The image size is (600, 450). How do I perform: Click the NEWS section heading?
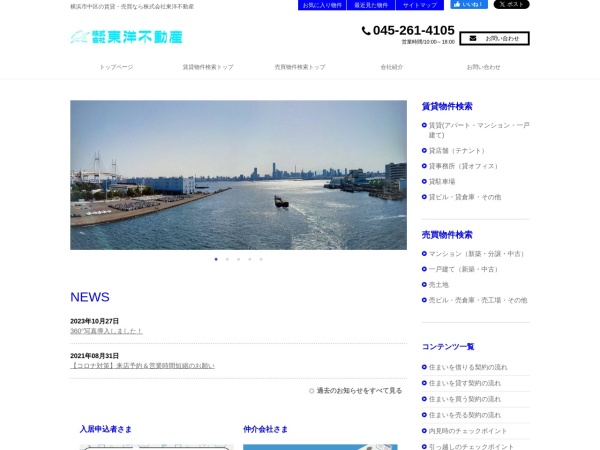pyautogui.click(x=90, y=297)
